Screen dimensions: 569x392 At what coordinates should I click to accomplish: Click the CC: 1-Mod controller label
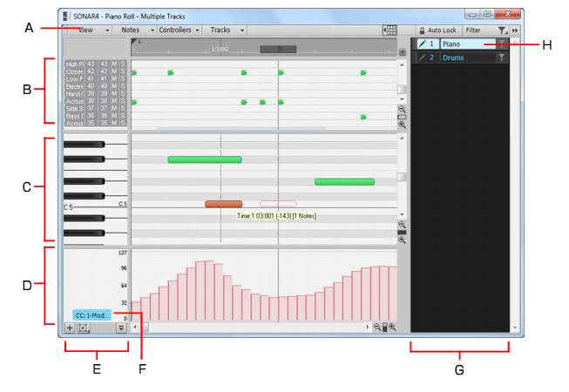pyautogui.click(x=91, y=315)
